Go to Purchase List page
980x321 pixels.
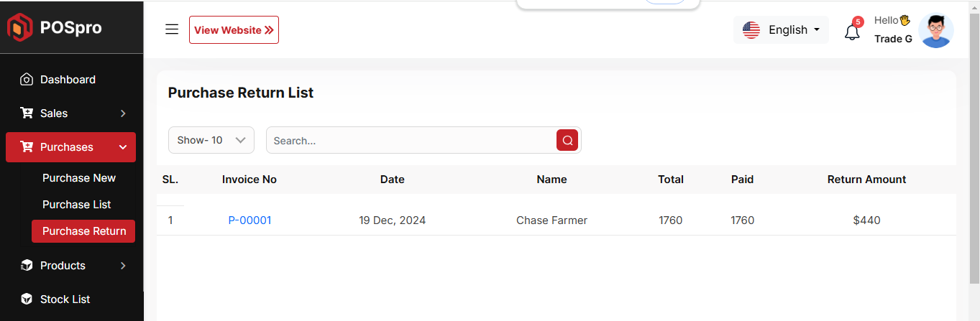click(77, 205)
